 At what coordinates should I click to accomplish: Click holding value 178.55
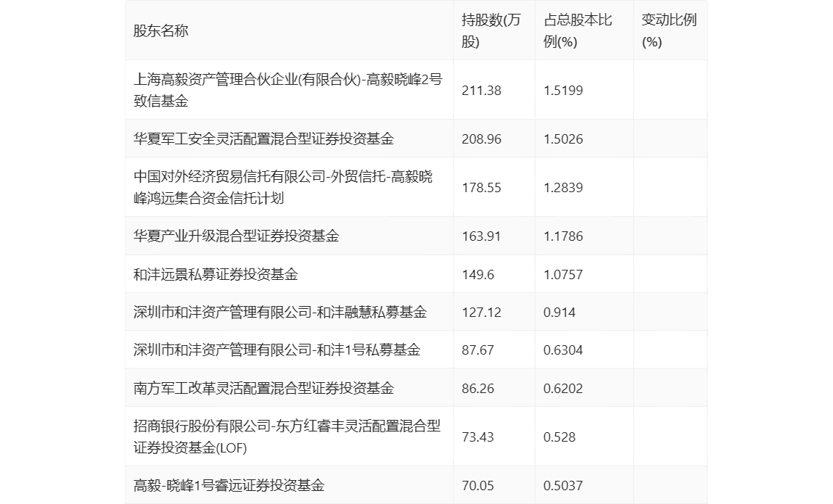pos(481,188)
